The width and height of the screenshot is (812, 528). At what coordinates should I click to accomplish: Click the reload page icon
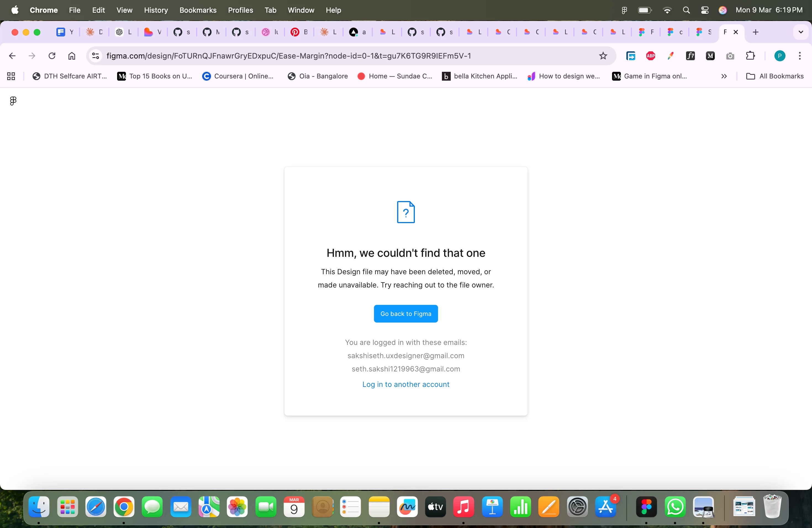coord(52,56)
